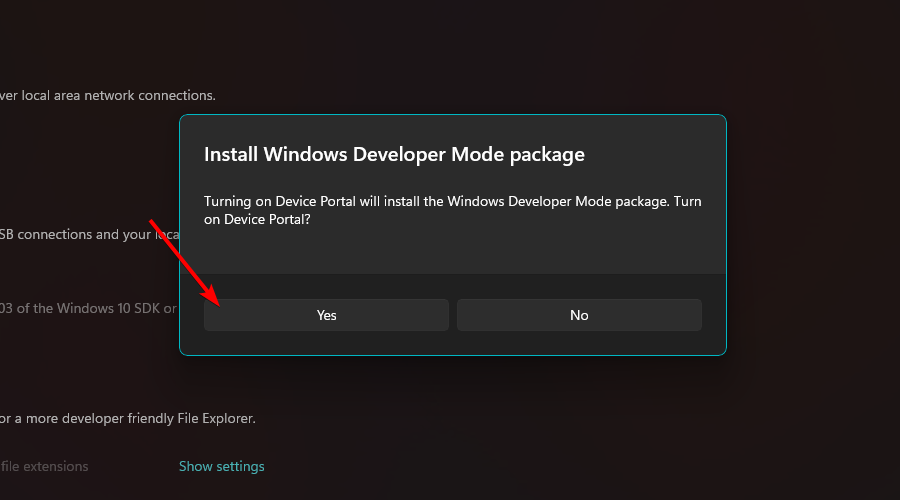
Task: Click the "Install Windows Developer Mode package" title
Action: (394, 155)
